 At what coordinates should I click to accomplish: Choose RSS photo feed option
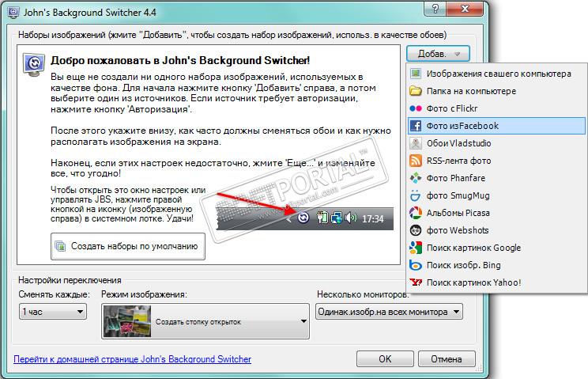pyautogui.click(x=496, y=161)
